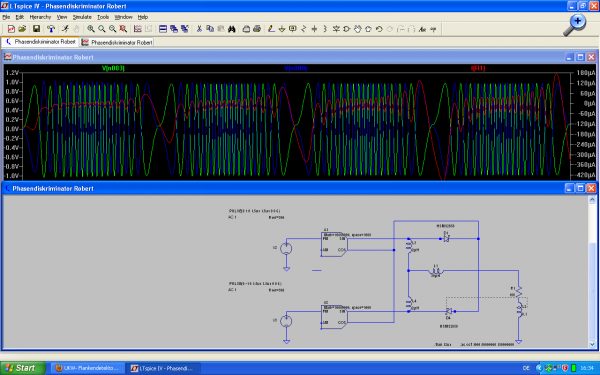Switch to the waveform tab Phasendiskriminator Robert
The image size is (600, 375).
pyautogui.click(x=117, y=42)
